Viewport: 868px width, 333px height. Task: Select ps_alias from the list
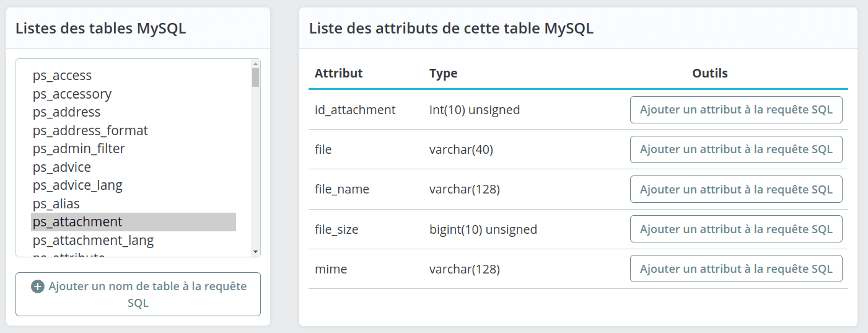tap(56, 203)
